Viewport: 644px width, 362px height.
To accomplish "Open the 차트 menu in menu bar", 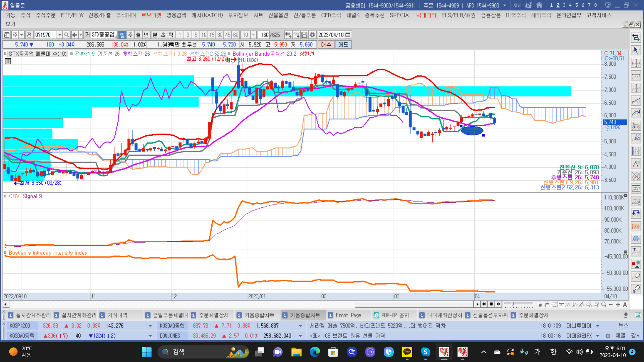I will click(258, 15).
